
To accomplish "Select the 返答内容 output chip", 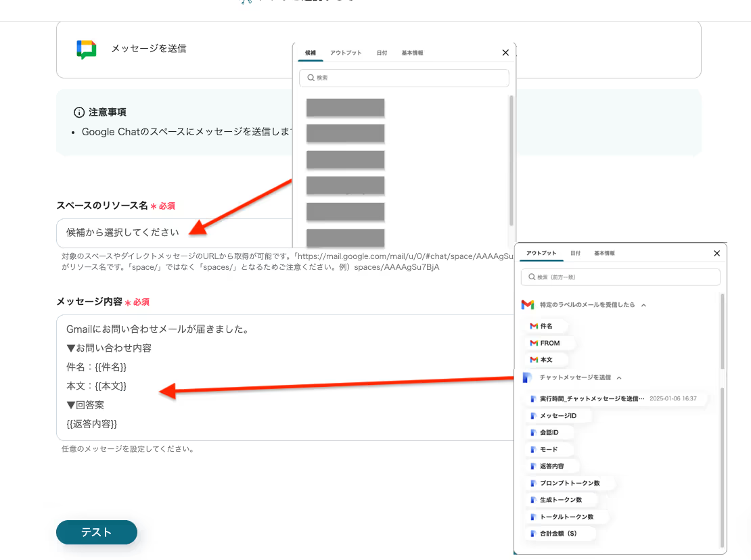I will (551, 466).
